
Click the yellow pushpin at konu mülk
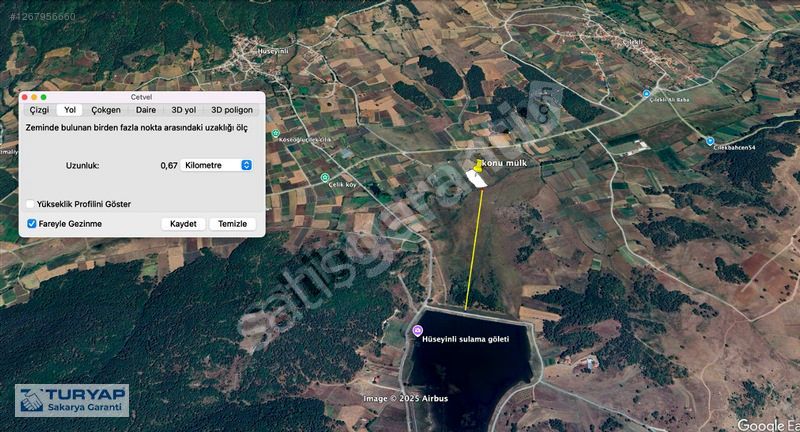(x=478, y=165)
